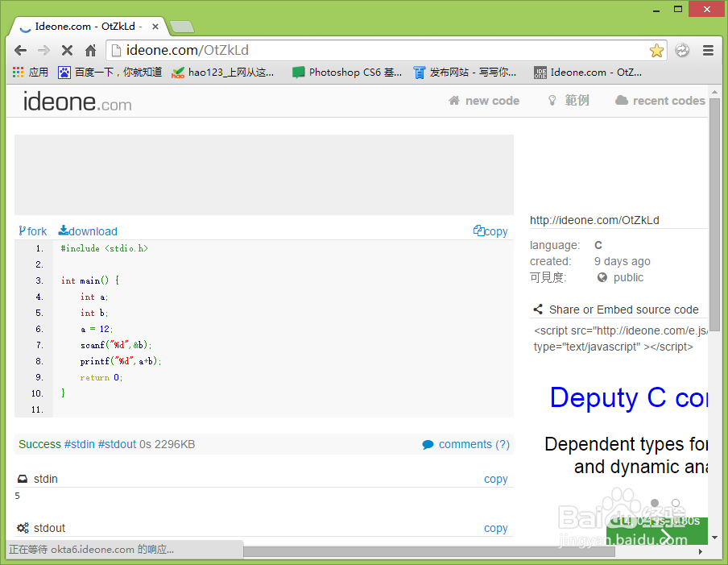Viewport: 728px width, 565px height.
Task: Click the round extension icon beside the star
Action: tap(682, 50)
